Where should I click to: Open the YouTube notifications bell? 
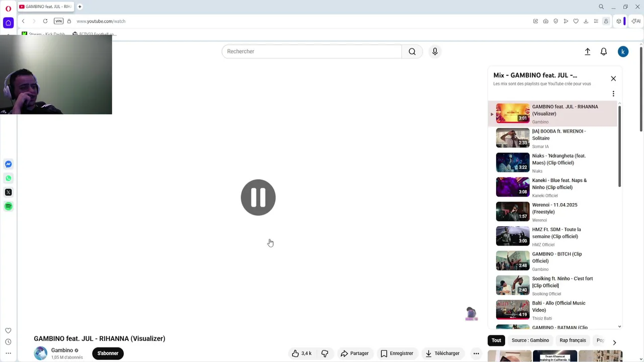[604, 51]
